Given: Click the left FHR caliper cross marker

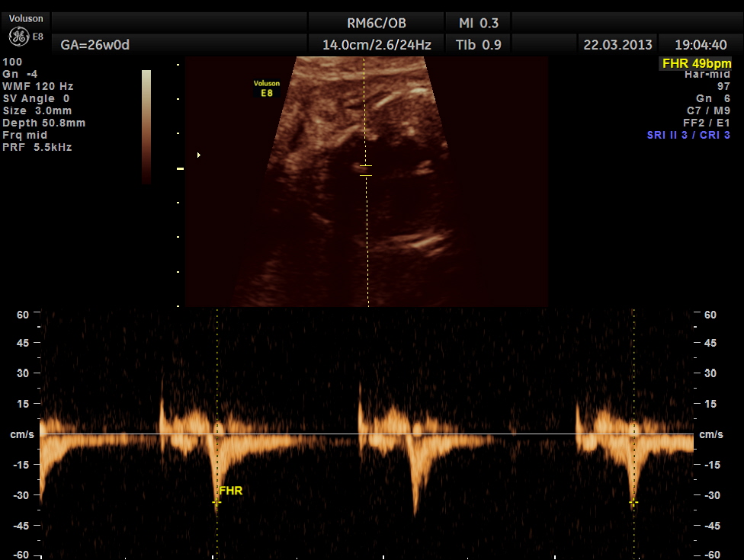Looking at the screenshot, I should [x=216, y=502].
